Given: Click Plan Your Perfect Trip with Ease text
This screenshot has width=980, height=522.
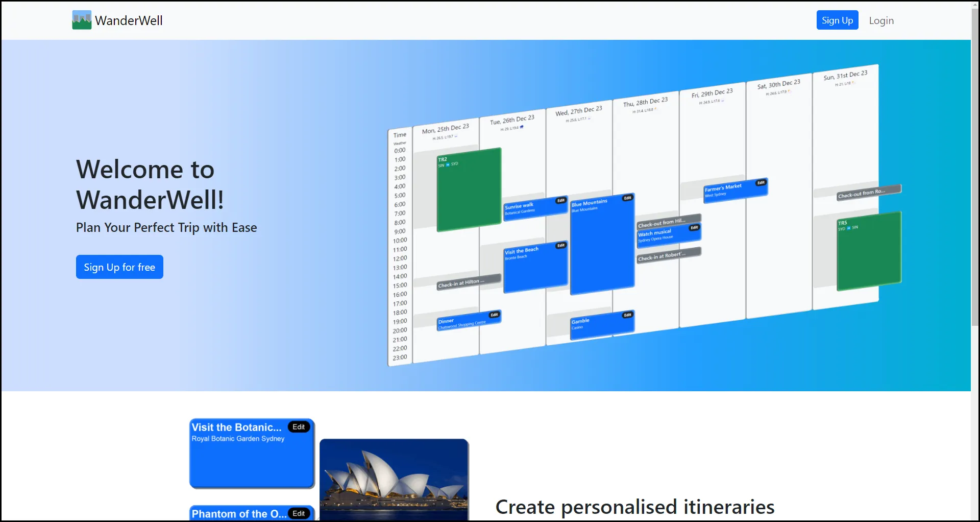Looking at the screenshot, I should [x=166, y=227].
